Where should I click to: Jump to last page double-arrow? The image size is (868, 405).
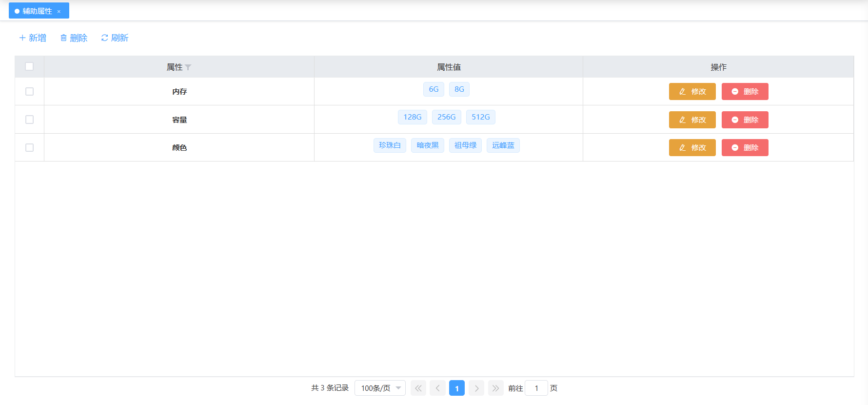[x=495, y=388]
